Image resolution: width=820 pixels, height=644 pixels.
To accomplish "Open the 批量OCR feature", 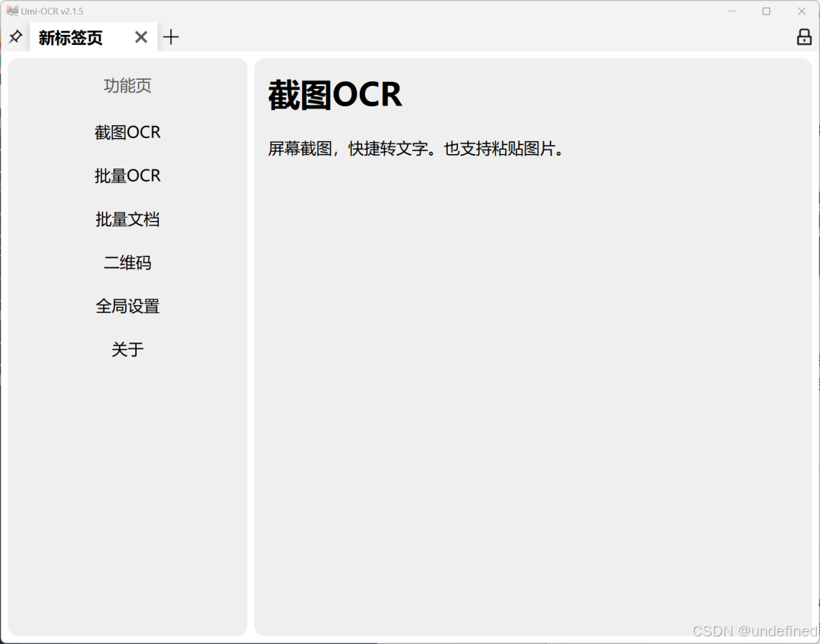I will (x=128, y=175).
